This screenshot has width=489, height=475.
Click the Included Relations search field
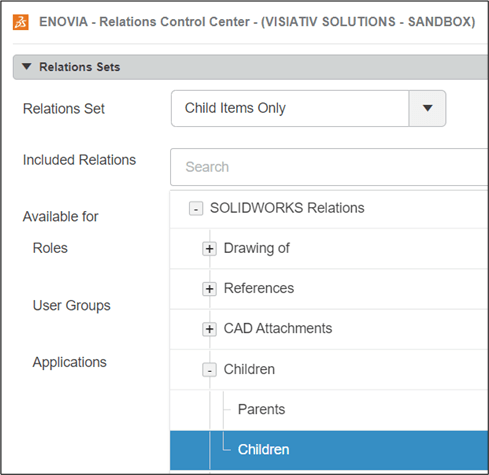pyautogui.click(x=329, y=167)
